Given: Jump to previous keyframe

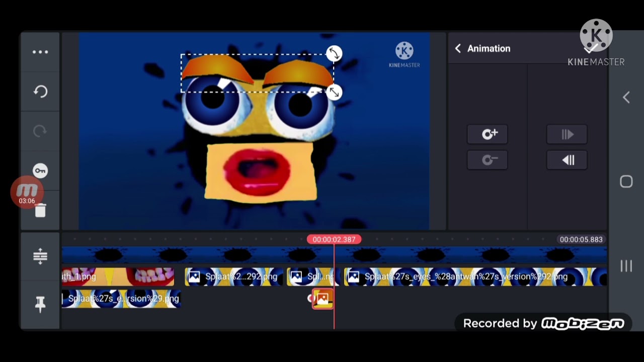Looking at the screenshot, I should pyautogui.click(x=567, y=160).
